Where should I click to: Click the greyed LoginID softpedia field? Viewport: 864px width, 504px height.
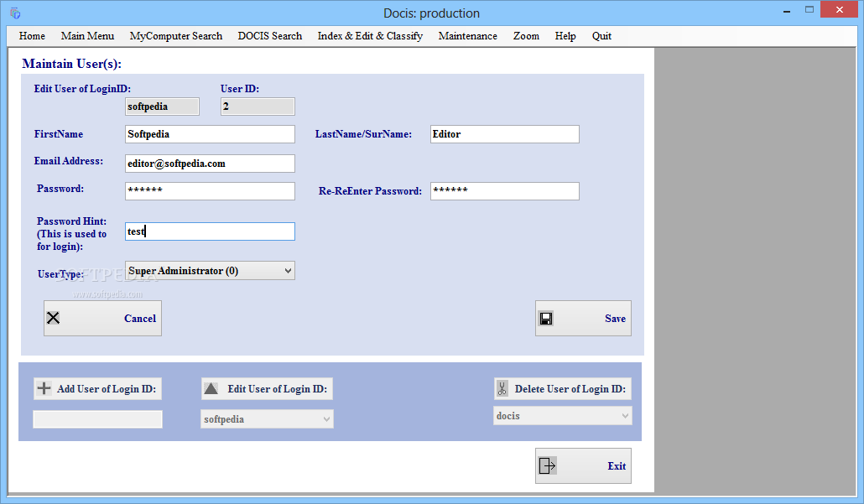point(162,107)
